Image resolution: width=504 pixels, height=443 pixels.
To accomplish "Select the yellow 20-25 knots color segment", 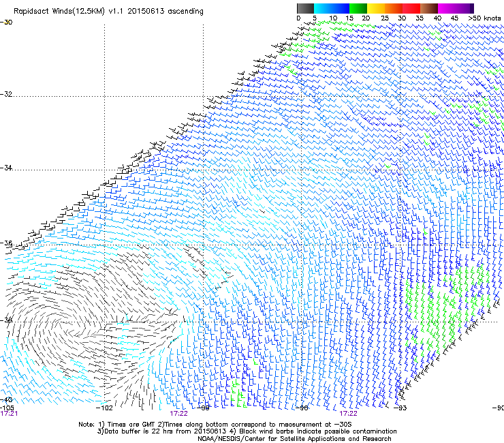I will tap(376, 8).
